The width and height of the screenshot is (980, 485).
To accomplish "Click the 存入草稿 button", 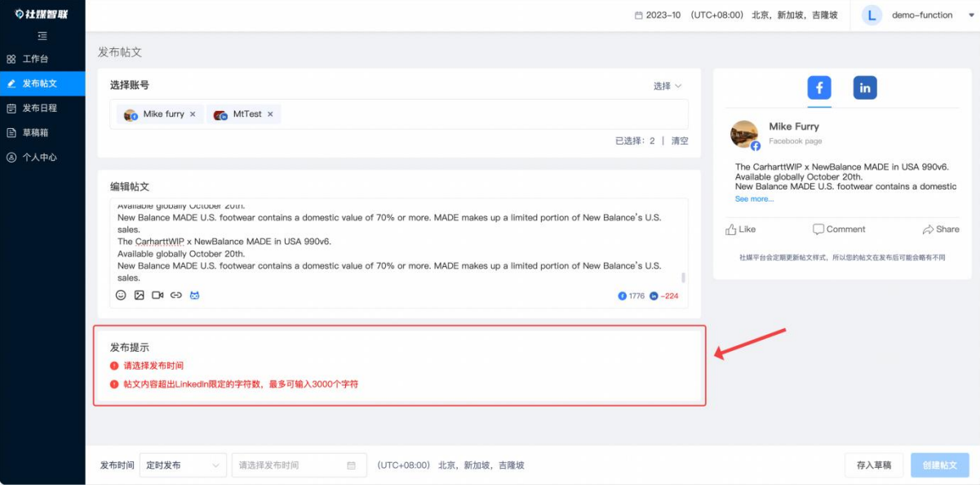I will (872, 465).
